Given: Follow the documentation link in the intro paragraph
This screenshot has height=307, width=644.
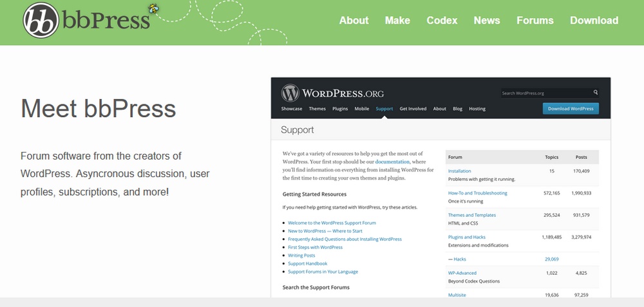Looking at the screenshot, I should (392, 162).
